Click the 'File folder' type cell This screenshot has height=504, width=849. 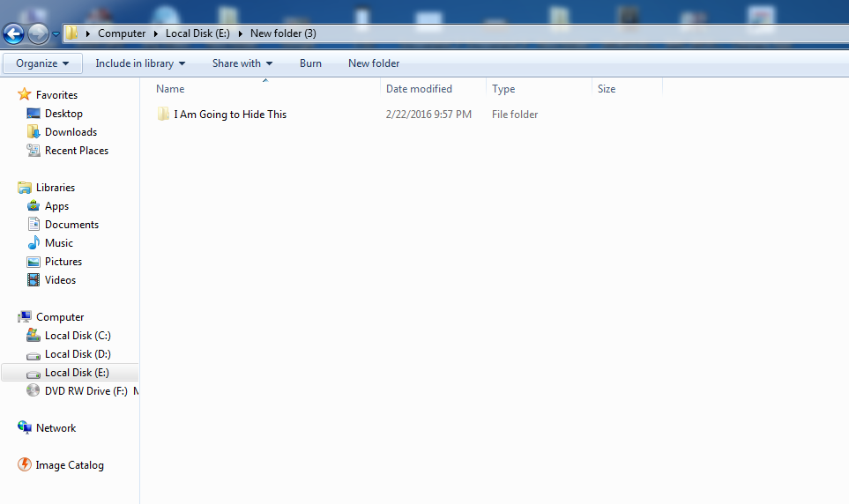tap(515, 115)
